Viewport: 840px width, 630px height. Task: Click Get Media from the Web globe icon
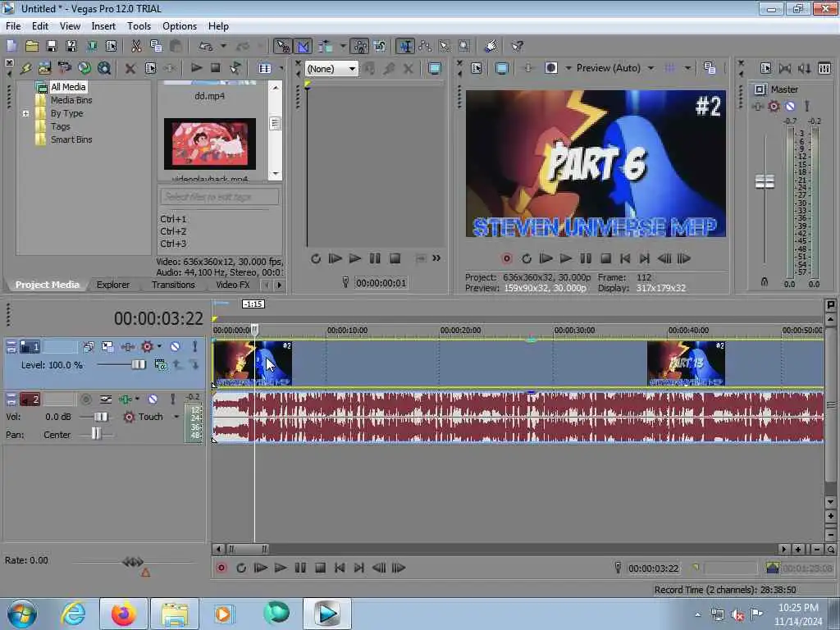[84, 68]
